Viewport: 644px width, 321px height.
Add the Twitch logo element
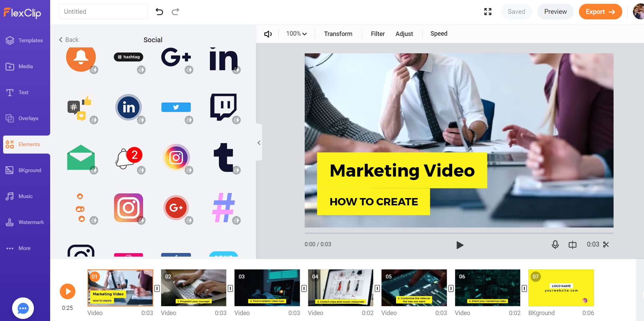pyautogui.click(x=223, y=107)
